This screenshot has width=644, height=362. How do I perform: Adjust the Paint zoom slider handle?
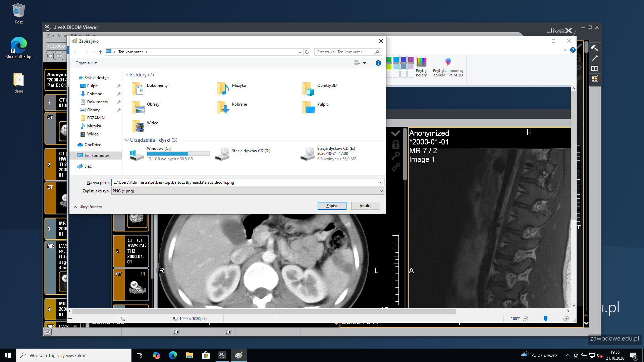tap(546, 318)
